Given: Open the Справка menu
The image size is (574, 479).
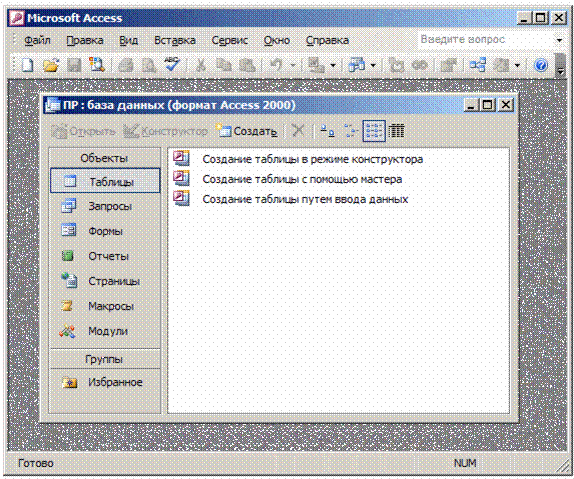Looking at the screenshot, I should pos(327,40).
